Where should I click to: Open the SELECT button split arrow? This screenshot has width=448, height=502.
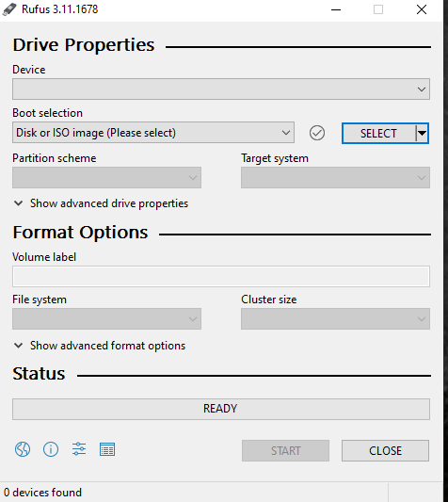click(422, 133)
